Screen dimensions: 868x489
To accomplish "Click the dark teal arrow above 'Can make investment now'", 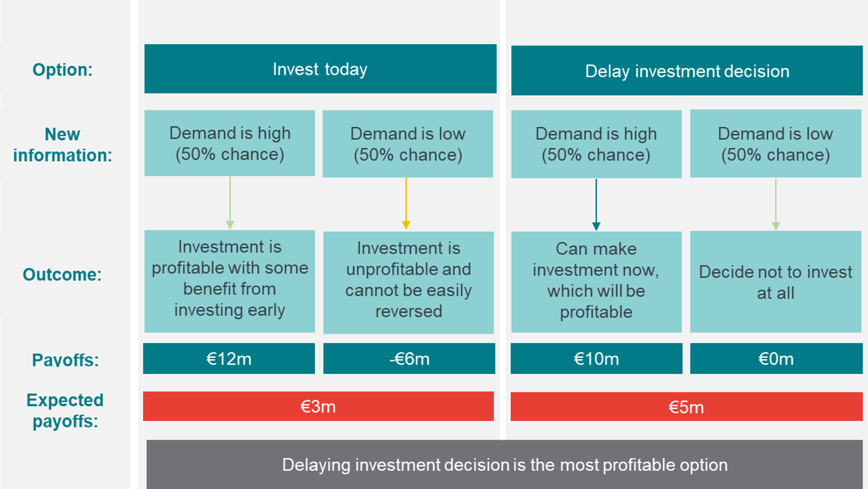I will 596,205.
